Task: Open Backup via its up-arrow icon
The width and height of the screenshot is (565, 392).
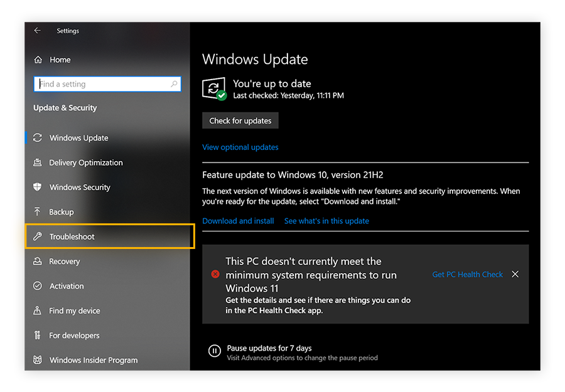Action: 38,212
